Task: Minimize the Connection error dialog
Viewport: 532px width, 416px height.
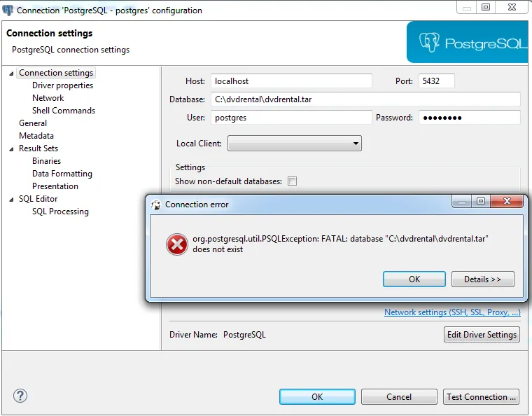Action: [x=462, y=201]
